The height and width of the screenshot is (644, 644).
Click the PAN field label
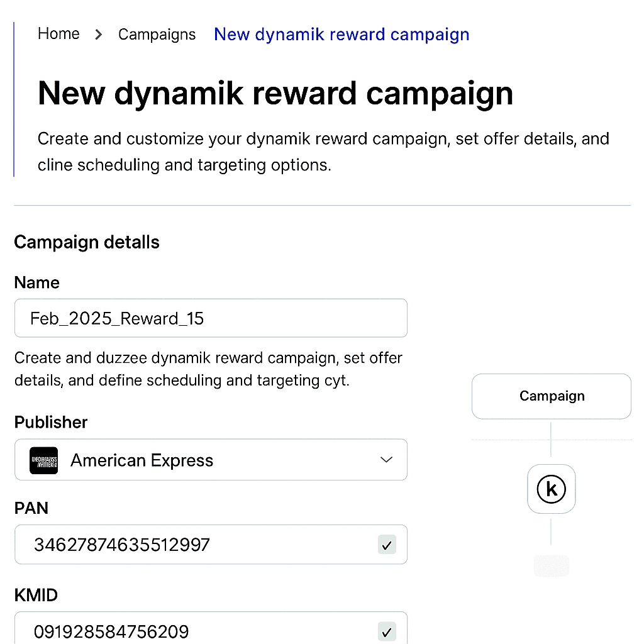(31, 508)
